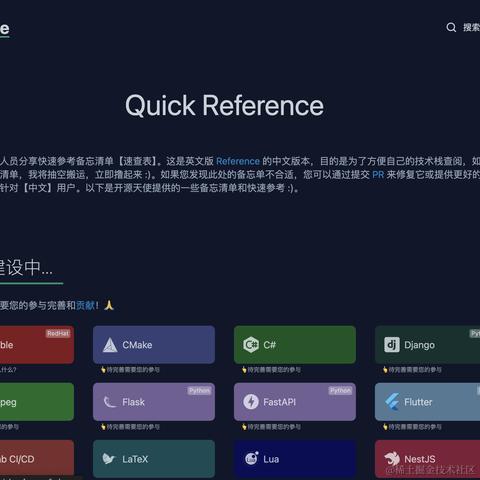Open the Django reference card
Image resolution: width=480 pixels, height=480 pixels.
click(x=427, y=345)
